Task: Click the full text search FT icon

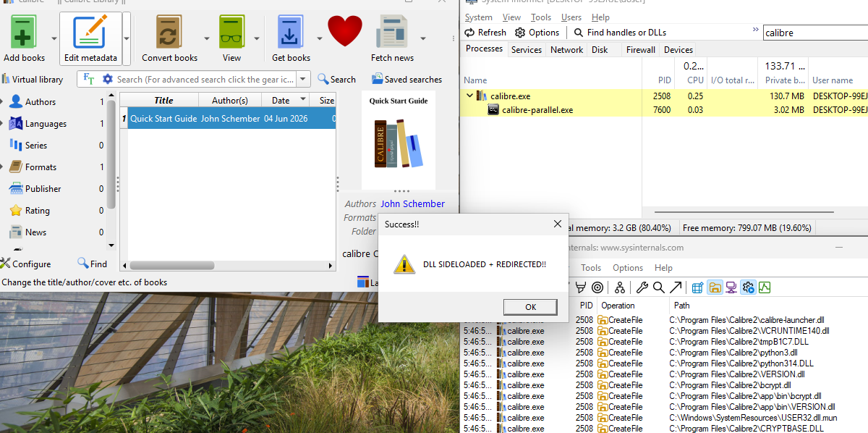Action: 88,79
